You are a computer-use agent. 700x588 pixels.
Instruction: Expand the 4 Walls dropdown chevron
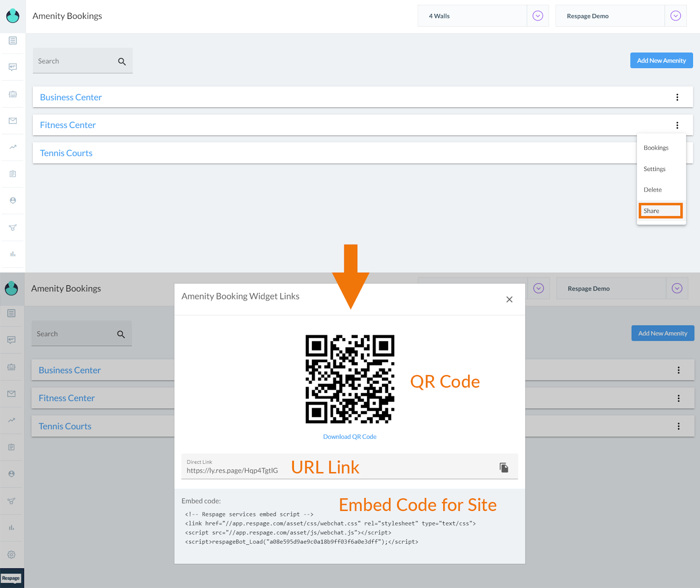tap(538, 16)
